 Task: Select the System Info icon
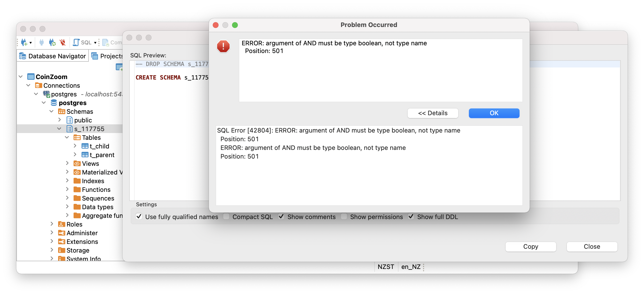pyautogui.click(x=62, y=259)
